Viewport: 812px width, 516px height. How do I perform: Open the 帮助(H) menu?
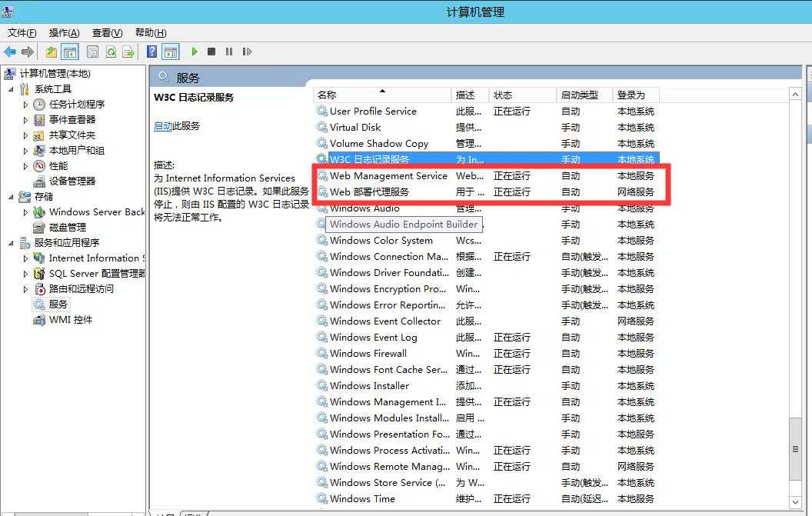[x=151, y=32]
